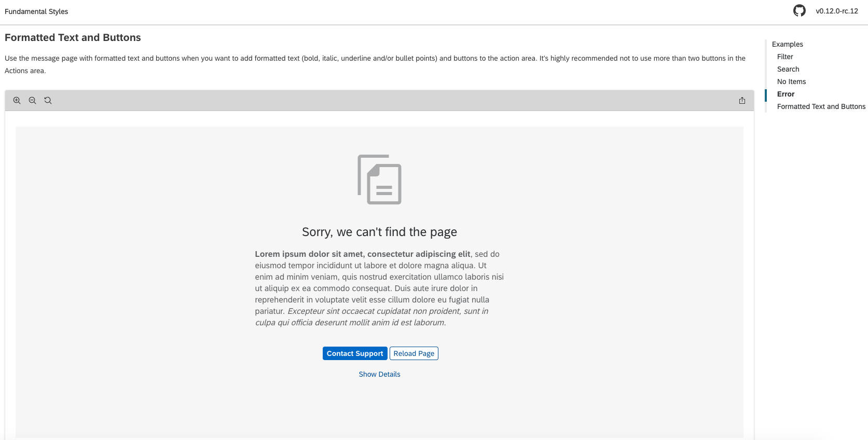Screen dimensions: 868x440
Task: Click the Formatted Text and Buttons page heading
Action: click(73, 37)
